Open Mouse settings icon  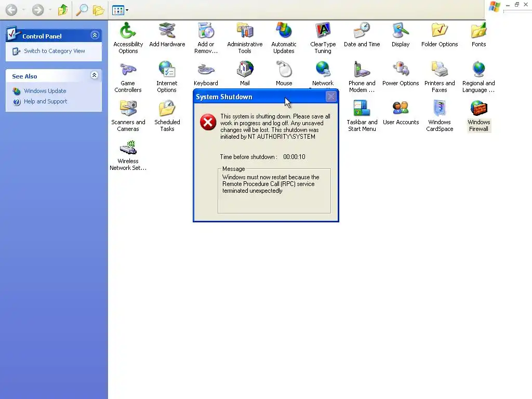(284, 74)
